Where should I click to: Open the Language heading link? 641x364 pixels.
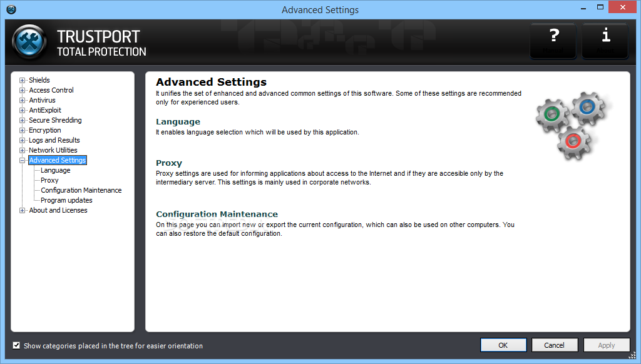click(178, 122)
